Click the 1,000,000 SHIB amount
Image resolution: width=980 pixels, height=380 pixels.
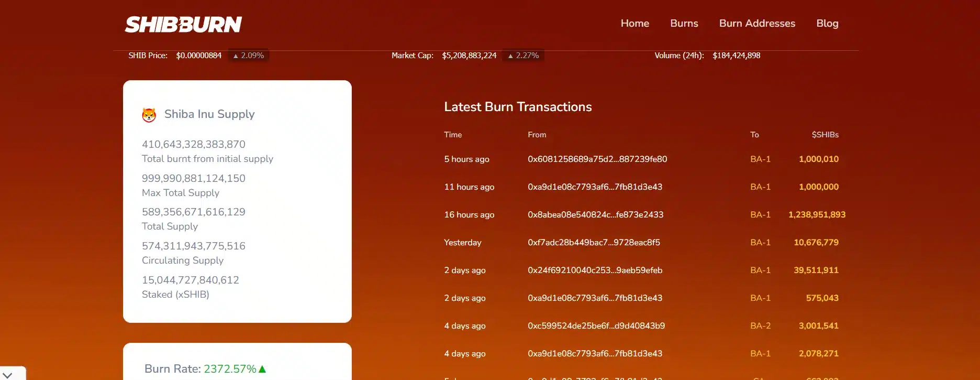[x=819, y=187]
